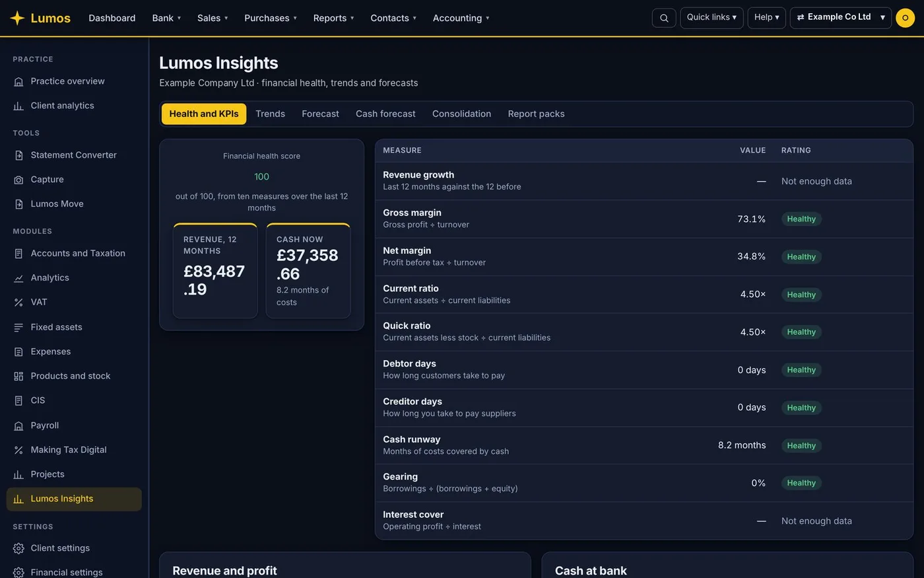
Task: Click the Fixed assets list icon
Action: pyautogui.click(x=18, y=328)
